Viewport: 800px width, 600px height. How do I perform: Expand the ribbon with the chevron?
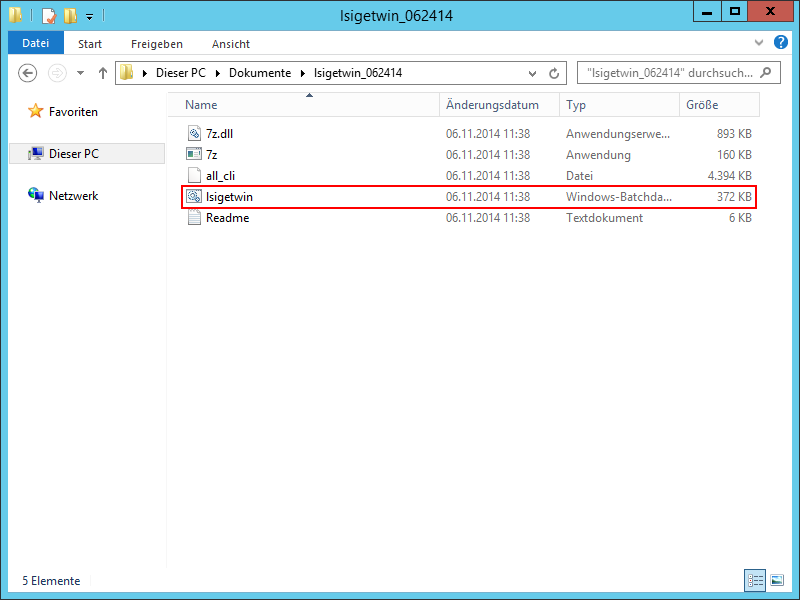[759, 42]
